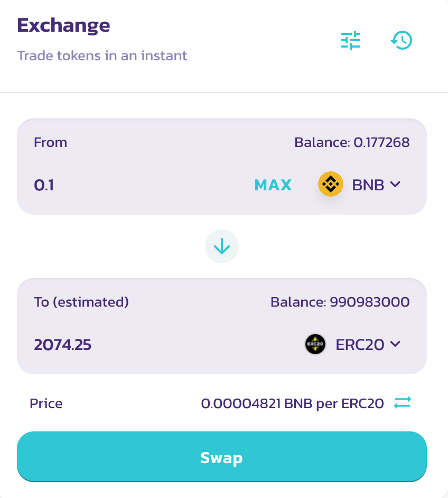Click the Exchange heading
The image size is (448, 498).
tap(63, 25)
